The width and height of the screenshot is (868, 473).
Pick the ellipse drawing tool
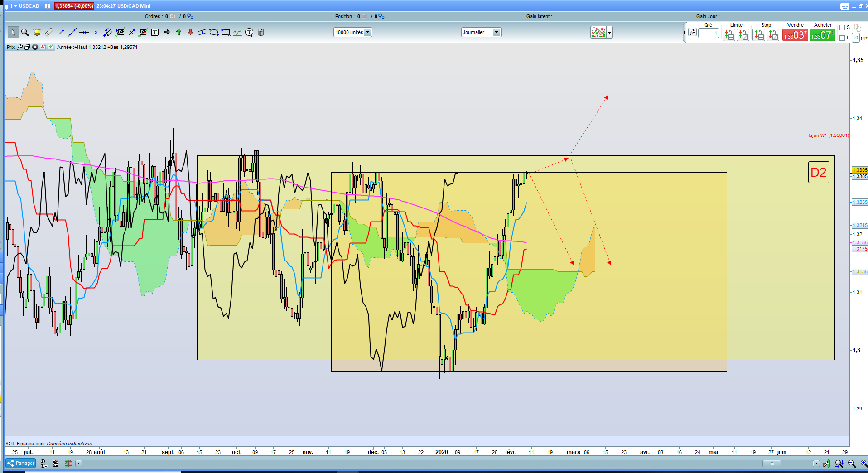pos(214,32)
